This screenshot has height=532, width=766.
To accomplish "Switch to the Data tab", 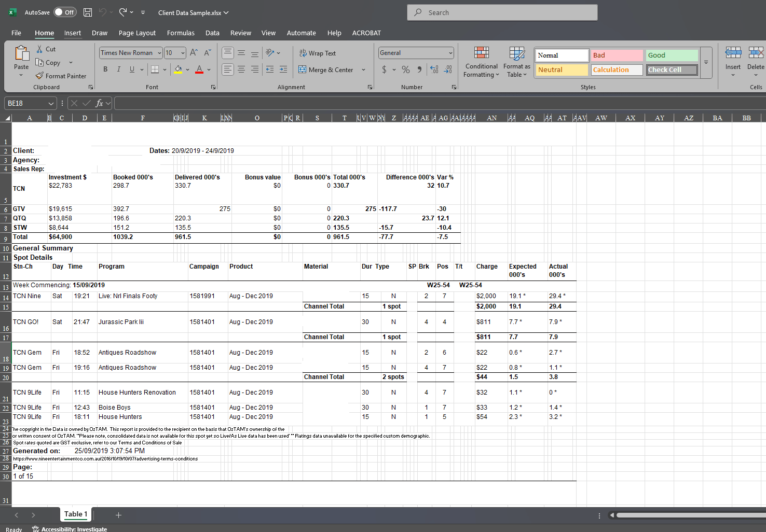I will pos(212,33).
